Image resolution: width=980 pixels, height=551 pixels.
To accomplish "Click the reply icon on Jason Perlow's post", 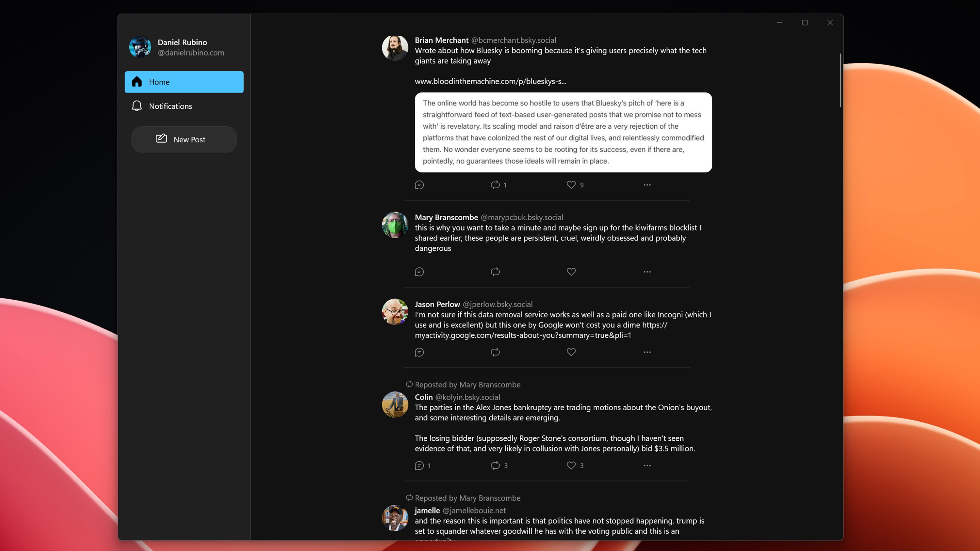I will click(x=419, y=352).
